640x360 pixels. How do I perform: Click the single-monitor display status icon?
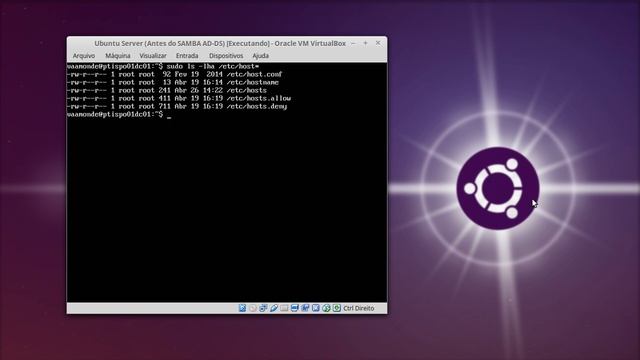pos(295,308)
